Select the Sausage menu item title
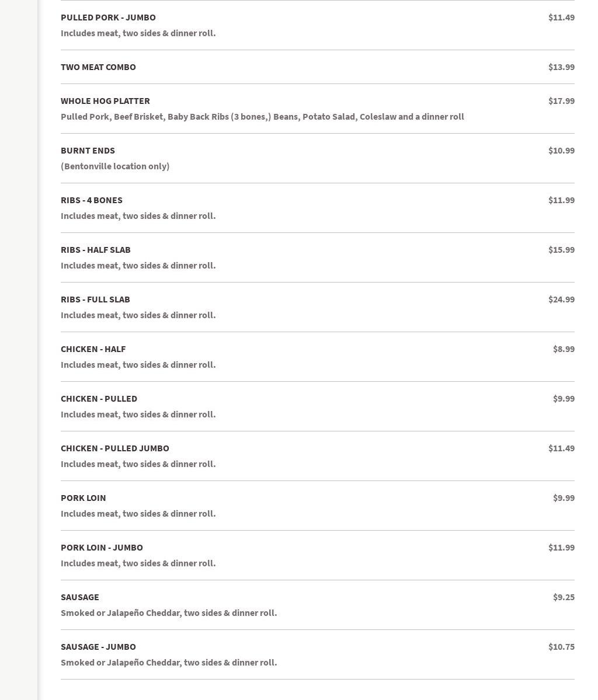 click(x=80, y=597)
